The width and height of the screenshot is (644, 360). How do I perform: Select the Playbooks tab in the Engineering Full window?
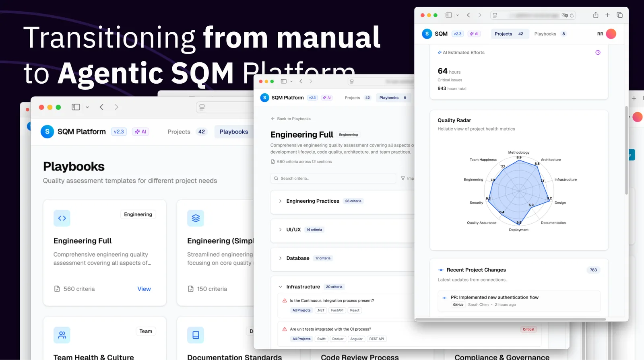tap(393, 98)
